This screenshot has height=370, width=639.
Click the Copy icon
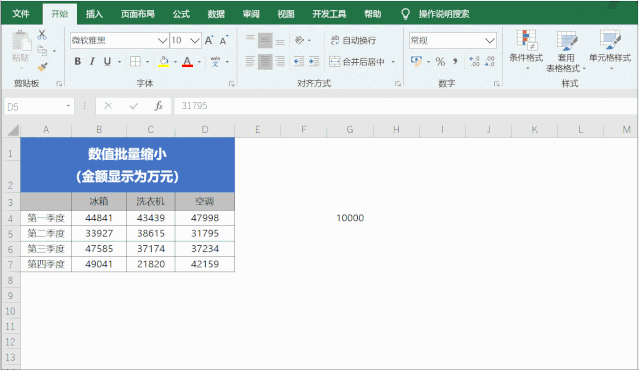click(42, 51)
